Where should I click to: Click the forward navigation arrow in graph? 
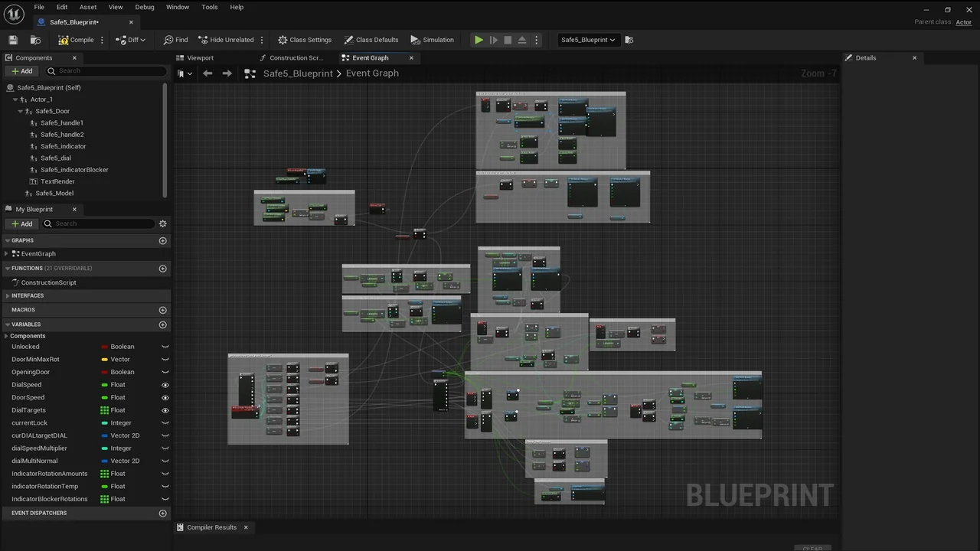pyautogui.click(x=227, y=73)
